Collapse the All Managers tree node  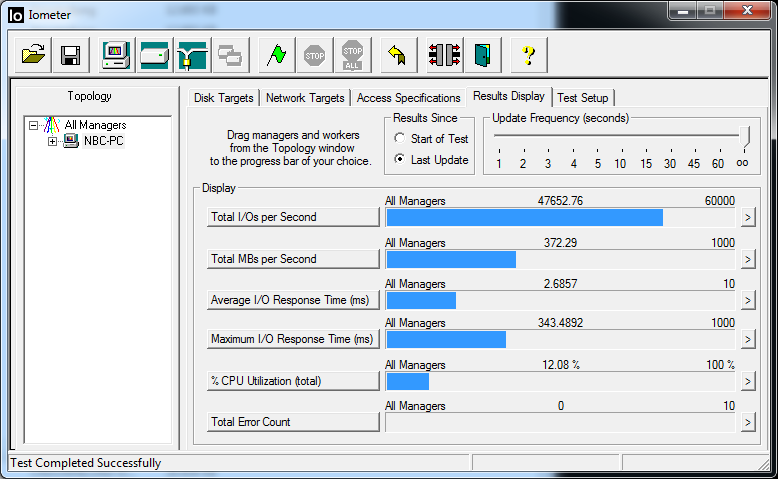[x=33, y=125]
